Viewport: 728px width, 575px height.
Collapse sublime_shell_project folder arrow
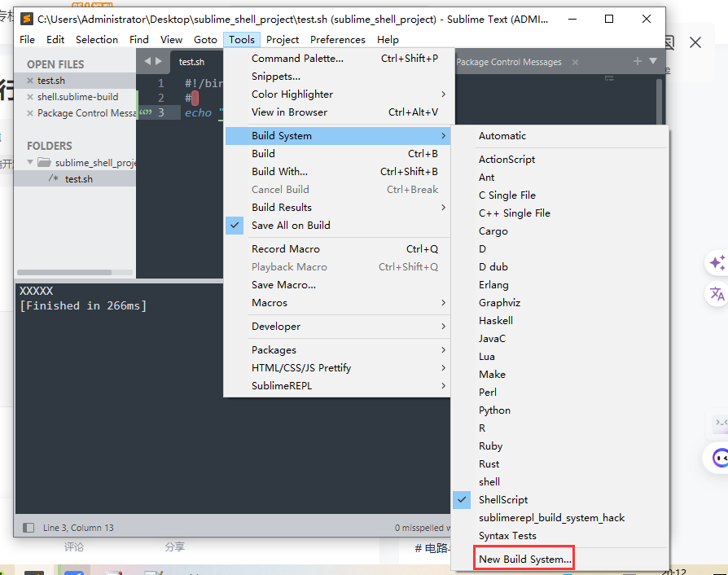(x=30, y=162)
